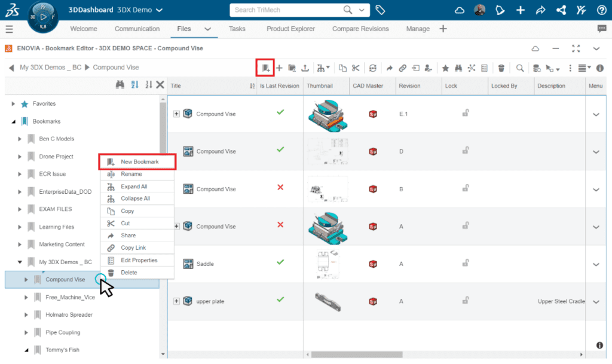Switch to the Communication tab

coord(137,29)
